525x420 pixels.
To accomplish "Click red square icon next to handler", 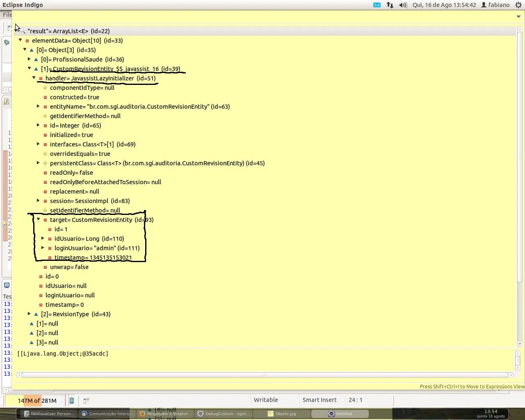I will (x=41, y=78).
